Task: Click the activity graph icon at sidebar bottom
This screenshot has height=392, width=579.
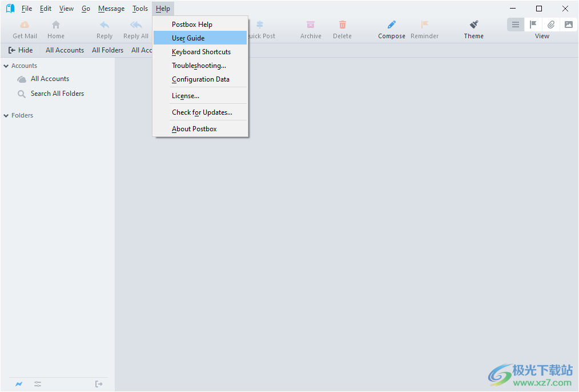Action: tap(19, 384)
